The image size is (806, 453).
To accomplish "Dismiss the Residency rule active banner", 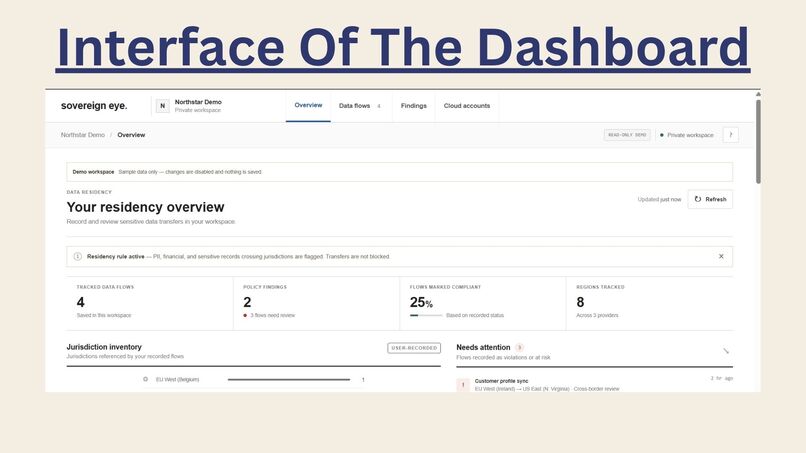I will coord(721,256).
